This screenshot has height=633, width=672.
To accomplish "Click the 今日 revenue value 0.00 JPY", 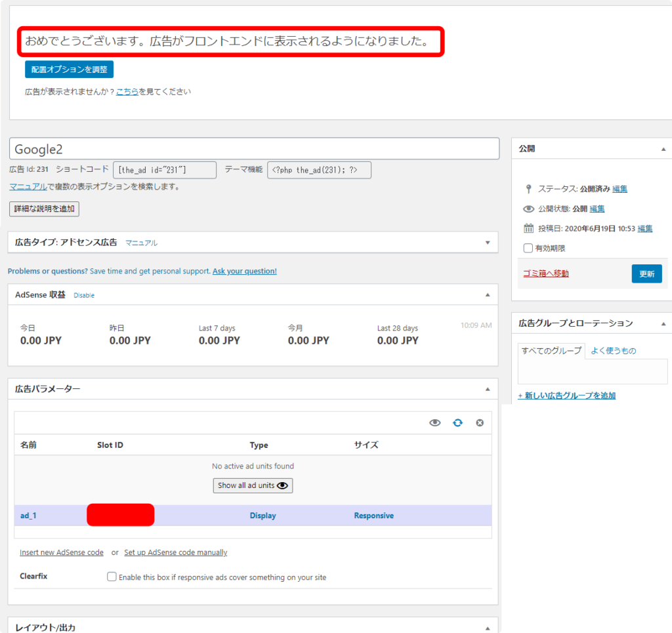I will (41, 340).
